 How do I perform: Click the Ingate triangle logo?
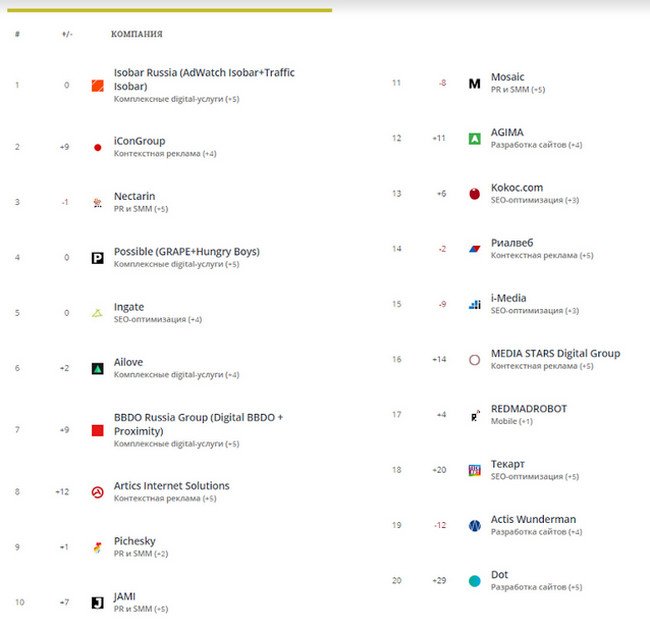(x=97, y=313)
